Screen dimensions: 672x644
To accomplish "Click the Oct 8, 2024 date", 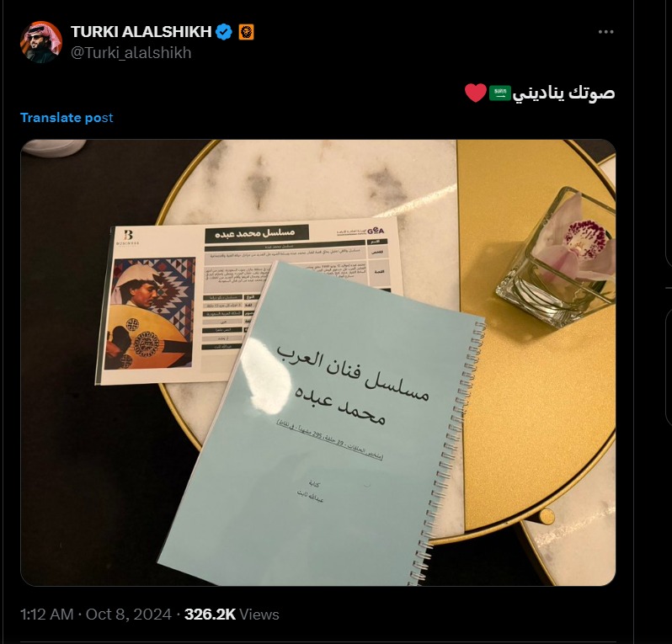I will (129, 615).
